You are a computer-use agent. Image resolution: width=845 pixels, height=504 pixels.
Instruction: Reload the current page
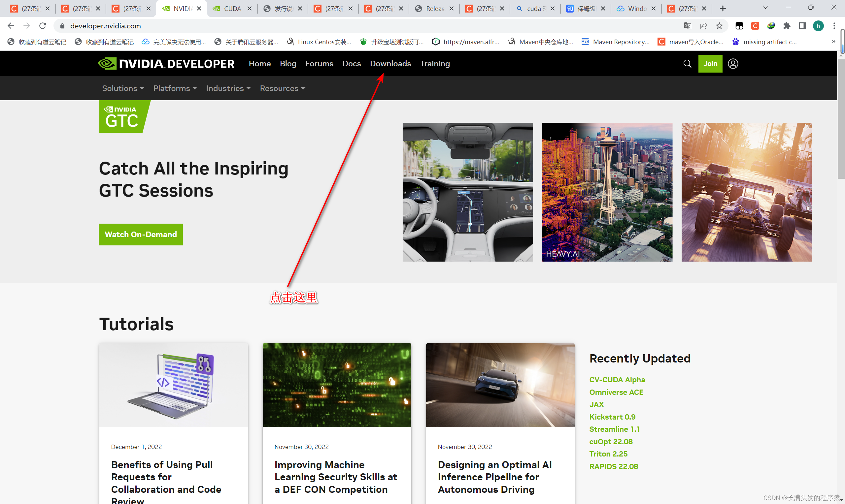[43, 26]
